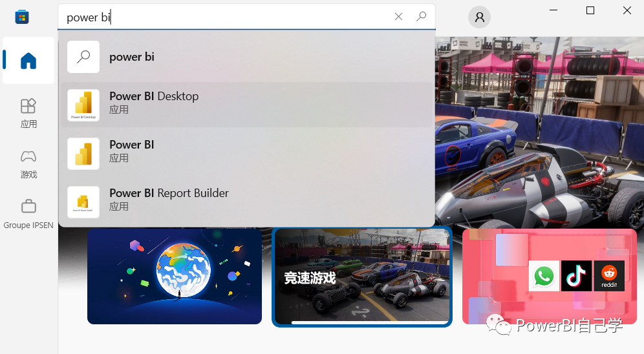Screen dimensions: 644x354
Task: Open the 应用 (Apps) sidebar section
Action: [28, 113]
